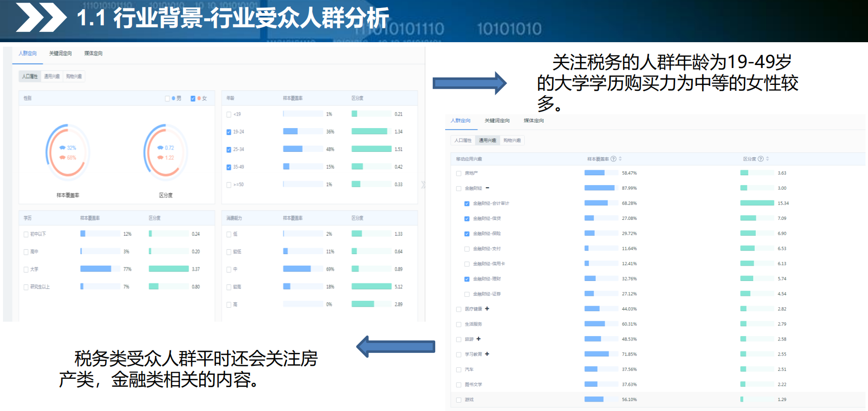
Task: Expand the 旅游 category
Action: coord(478,339)
